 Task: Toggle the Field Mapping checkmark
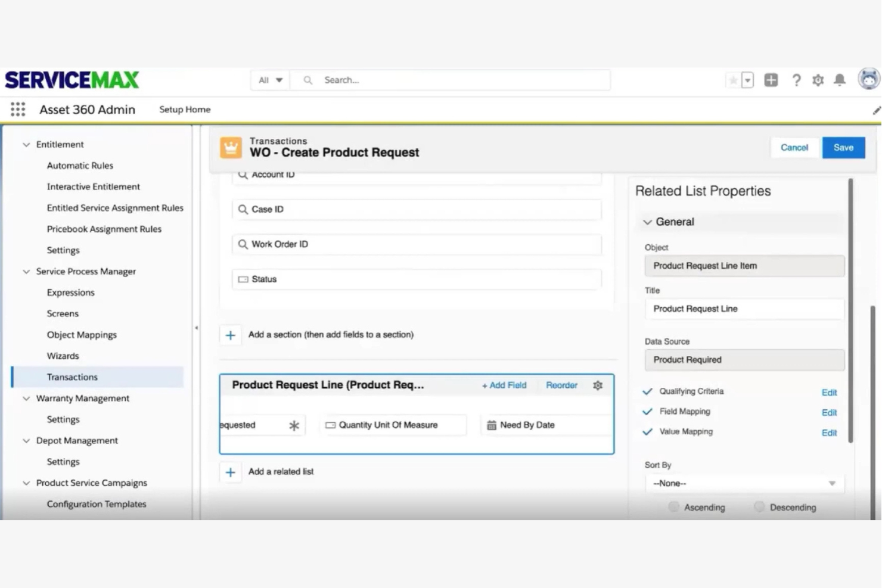click(x=648, y=412)
